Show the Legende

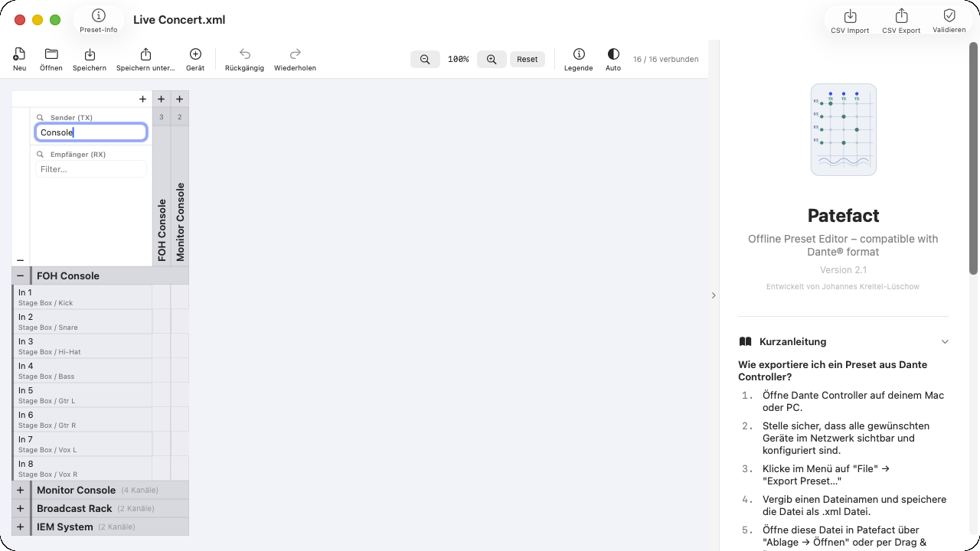[x=579, y=59]
